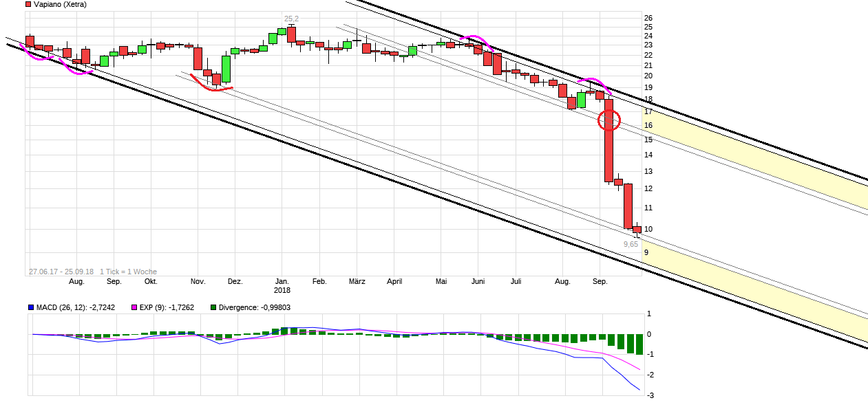Switch to the Sep. axis label
The height and width of the screenshot is (407, 868).
click(x=600, y=281)
